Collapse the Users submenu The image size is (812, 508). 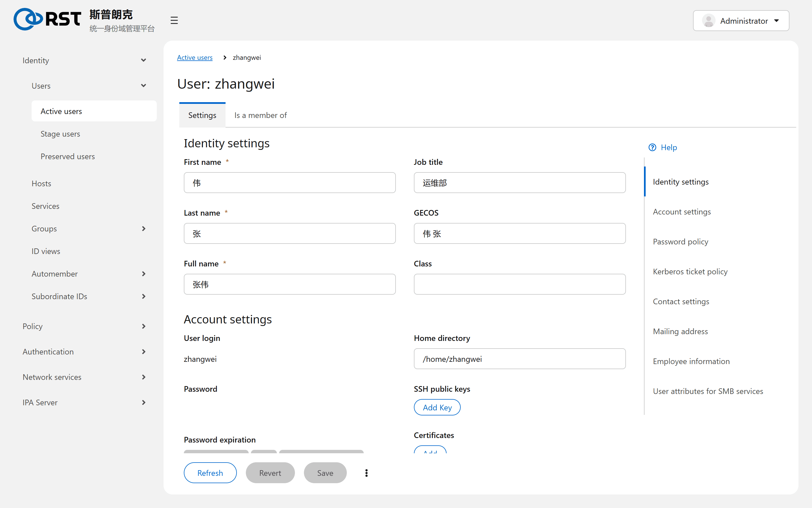(89, 86)
